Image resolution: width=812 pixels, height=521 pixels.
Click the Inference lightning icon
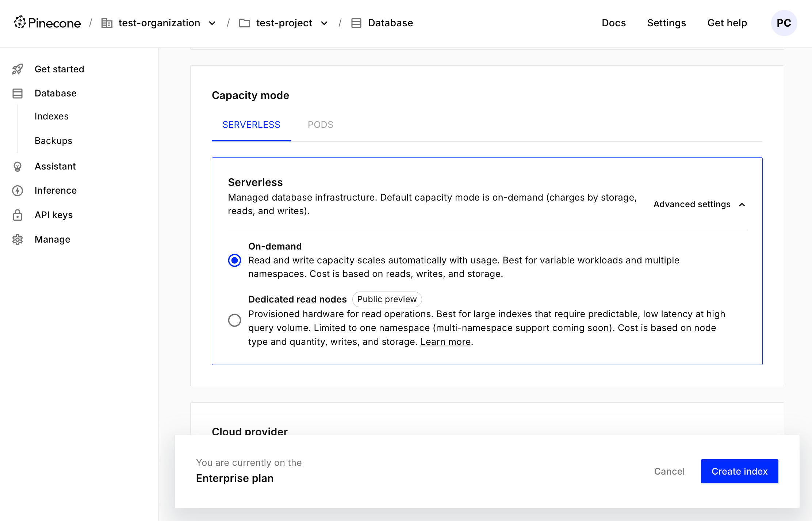tap(18, 190)
